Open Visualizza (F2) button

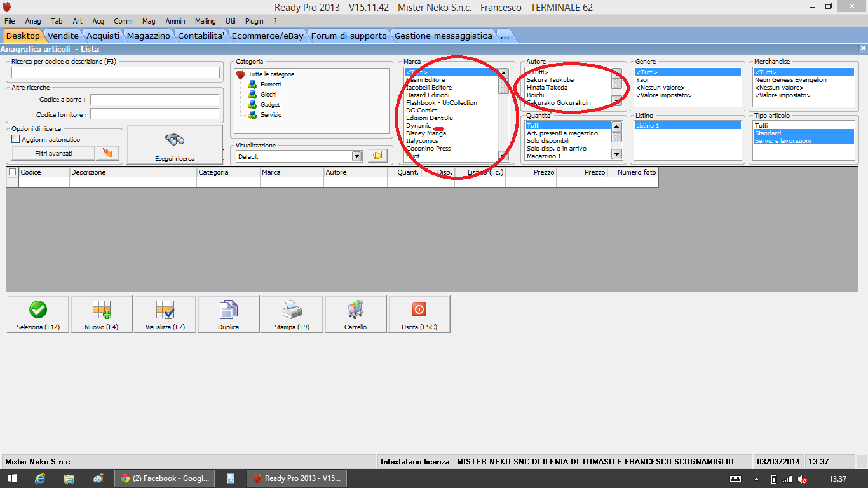point(165,315)
